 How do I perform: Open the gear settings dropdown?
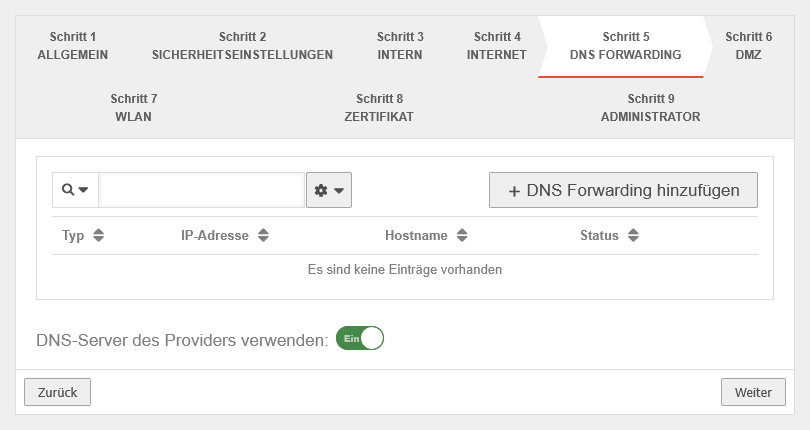[329, 190]
